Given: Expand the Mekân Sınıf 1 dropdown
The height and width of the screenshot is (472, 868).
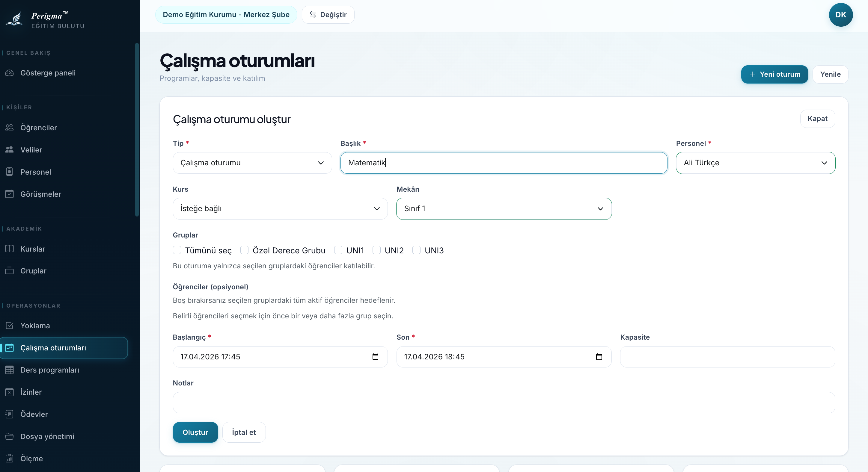Looking at the screenshot, I should coord(504,209).
